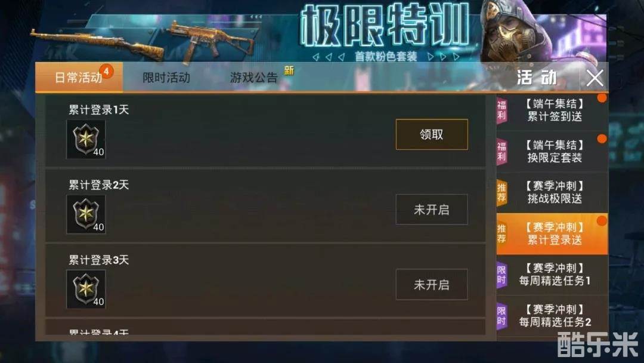Click the left arrows beside 首款粉色套装
This screenshot has width=644, height=363.
(x=328, y=57)
